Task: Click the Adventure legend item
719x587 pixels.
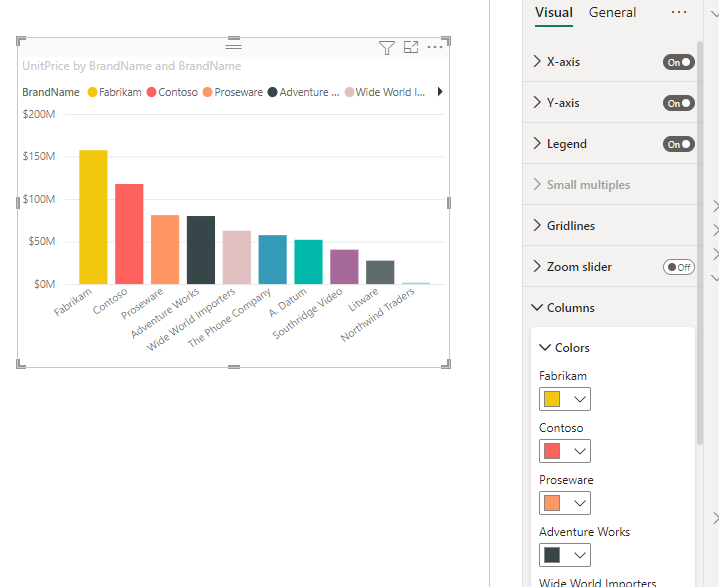Action: 304,92
